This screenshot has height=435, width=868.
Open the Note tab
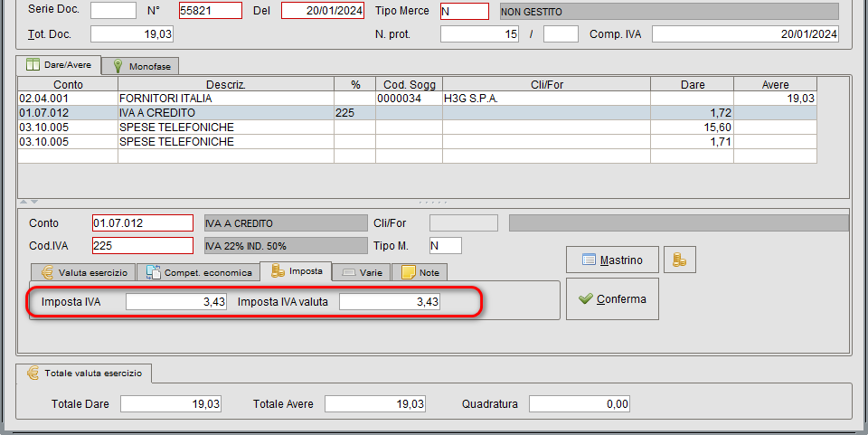(x=420, y=272)
